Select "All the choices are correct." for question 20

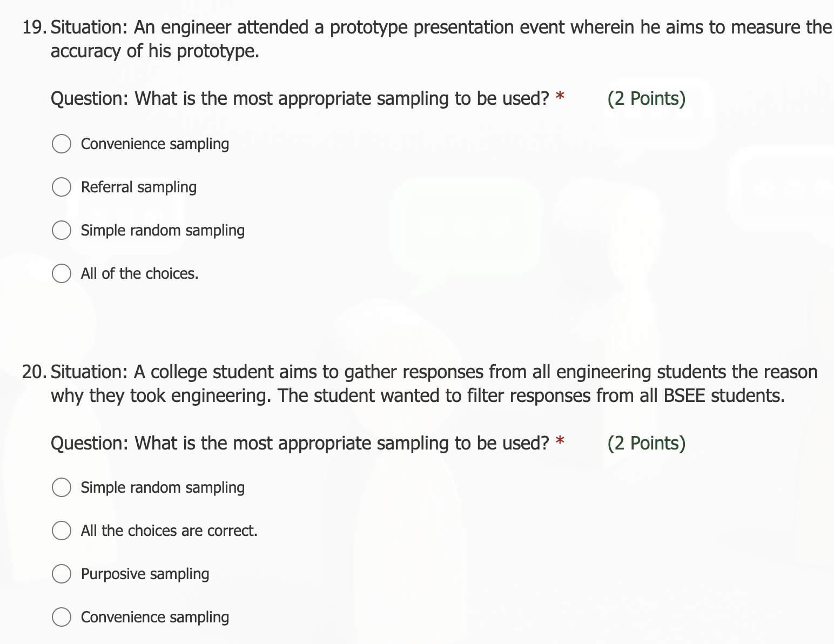point(62,531)
